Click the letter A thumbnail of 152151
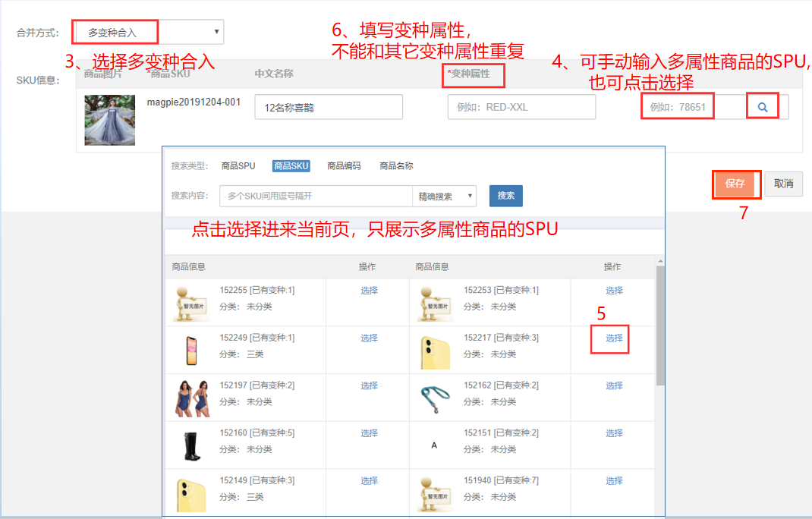Screen dimensions: 812x519 coord(434,445)
